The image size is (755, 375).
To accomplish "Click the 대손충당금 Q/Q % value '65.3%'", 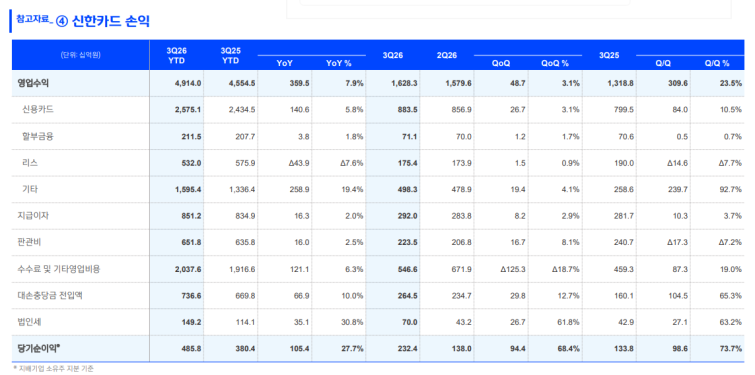I will (x=731, y=296).
